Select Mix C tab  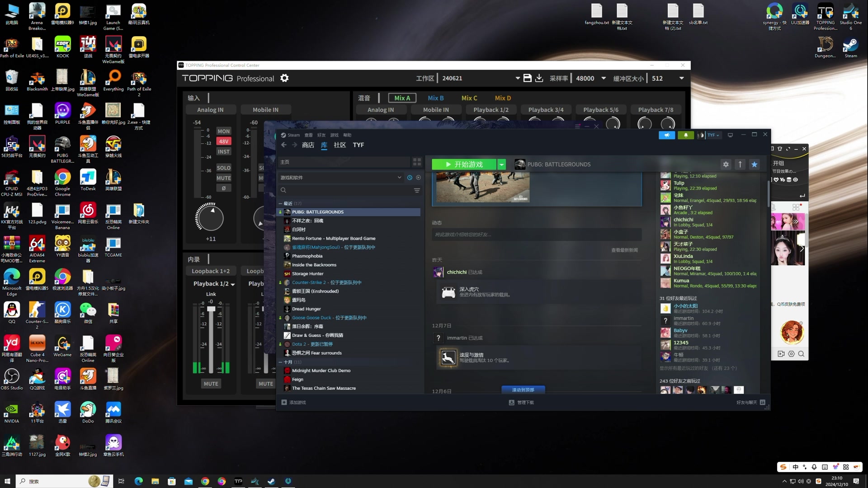[469, 98]
